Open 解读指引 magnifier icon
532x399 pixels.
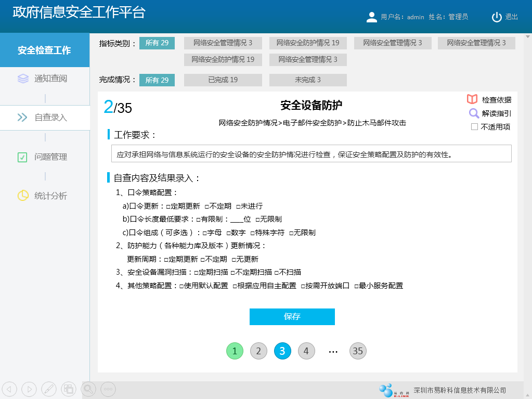tap(474, 113)
